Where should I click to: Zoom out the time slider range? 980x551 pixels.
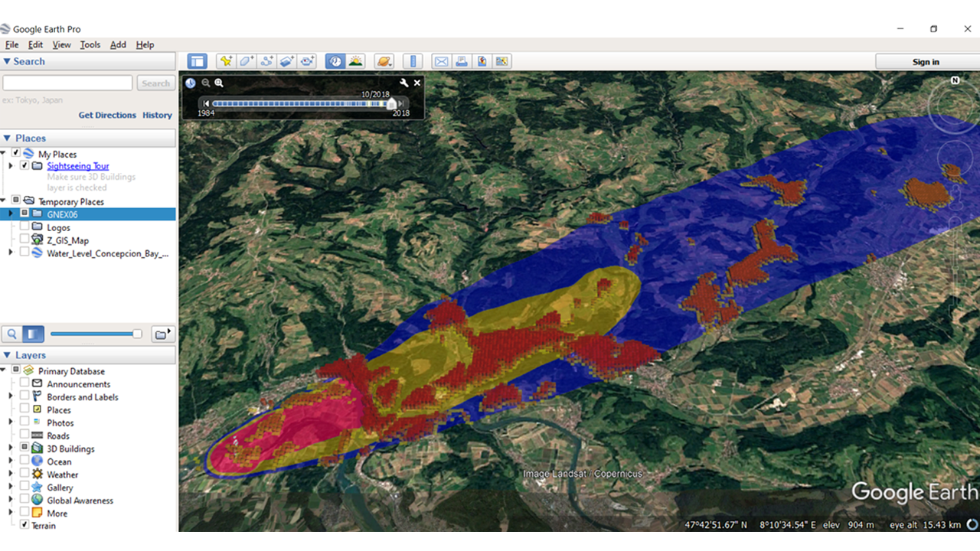[x=206, y=83]
